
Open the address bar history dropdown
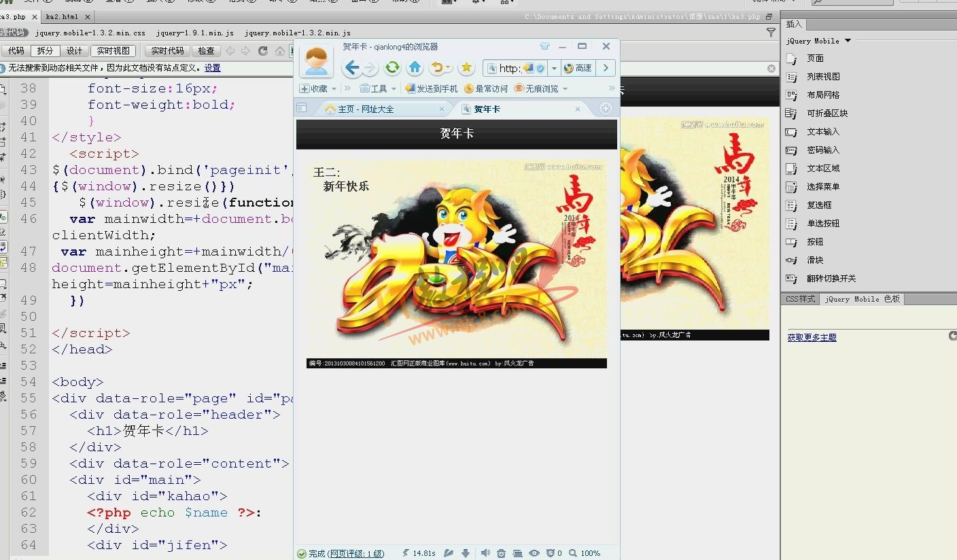click(x=554, y=68)
